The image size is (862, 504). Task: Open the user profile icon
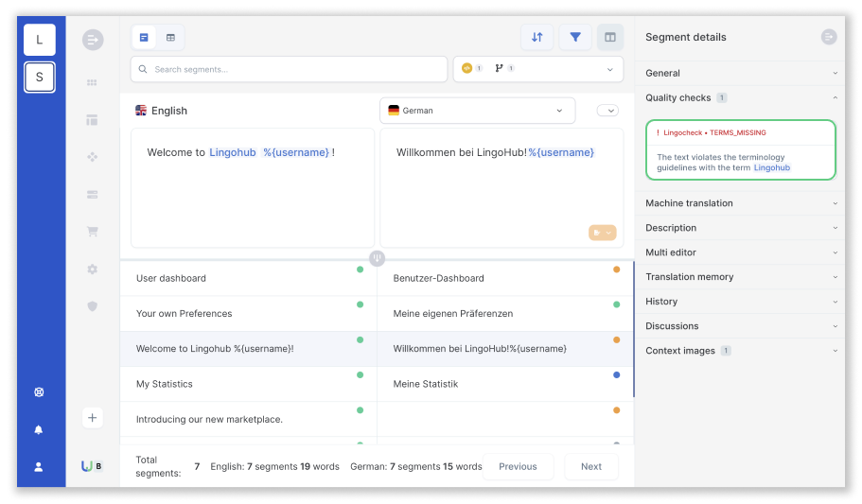(39, 467)
